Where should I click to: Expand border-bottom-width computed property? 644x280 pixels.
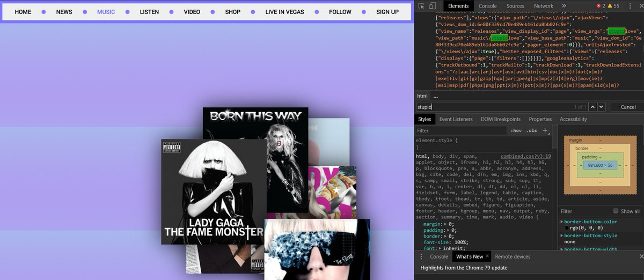[562, 249]
